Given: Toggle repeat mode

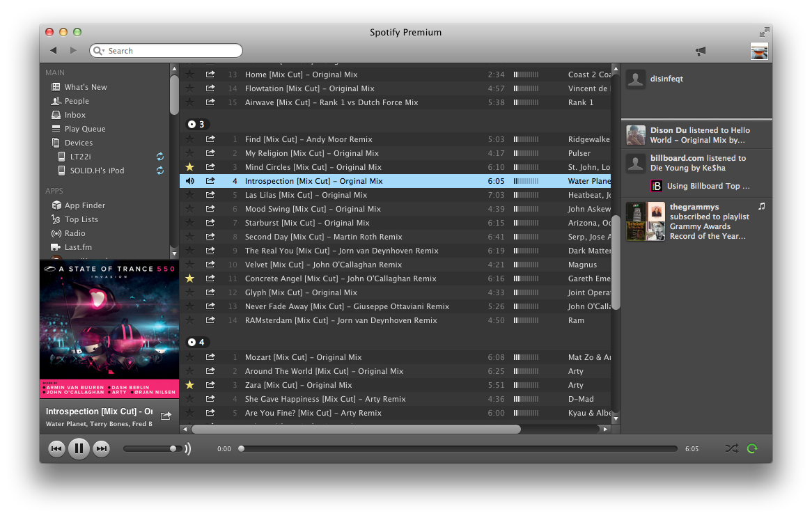Looking at the screenshot, I should pyautogui.click(x=752, y=448).
